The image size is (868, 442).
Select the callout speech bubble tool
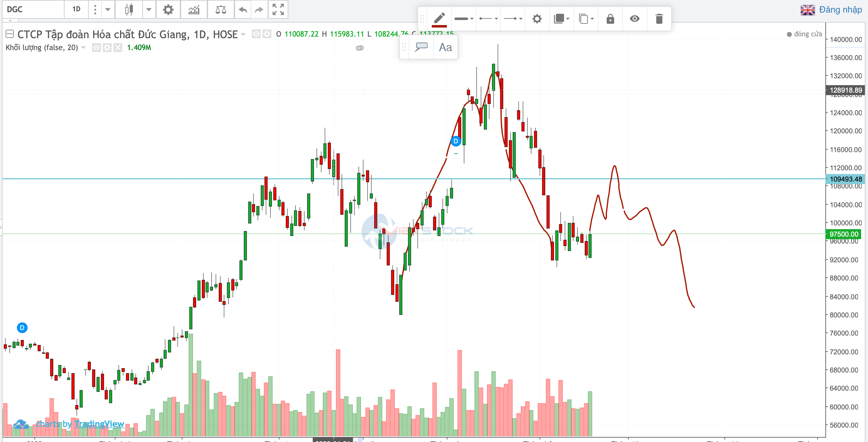click(421, 47)
